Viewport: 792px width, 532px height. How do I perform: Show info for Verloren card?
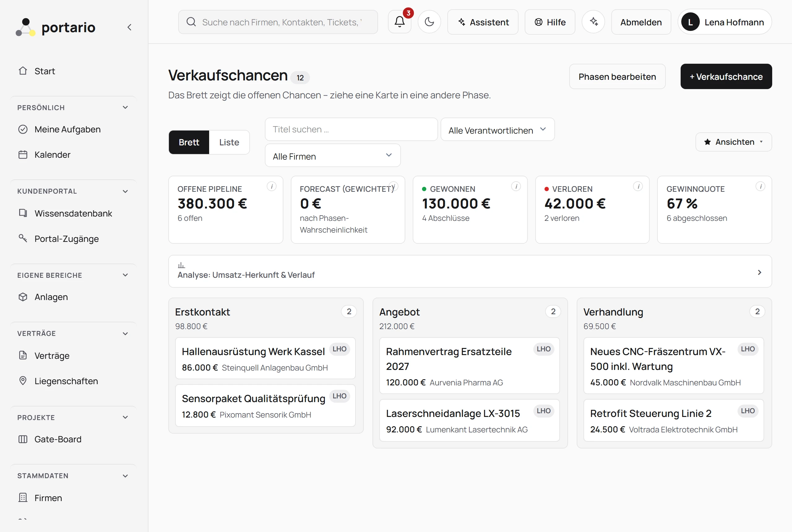tap(638, 186)
